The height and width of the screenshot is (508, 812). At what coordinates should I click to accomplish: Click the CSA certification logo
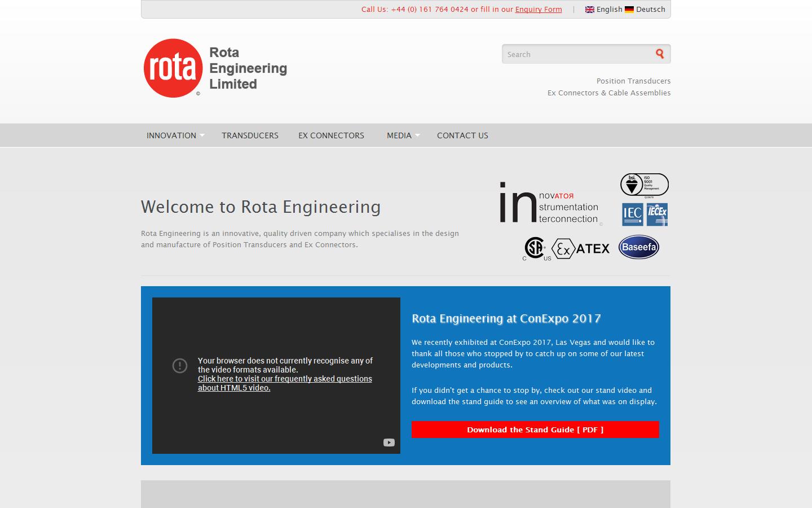pos(536,248)
